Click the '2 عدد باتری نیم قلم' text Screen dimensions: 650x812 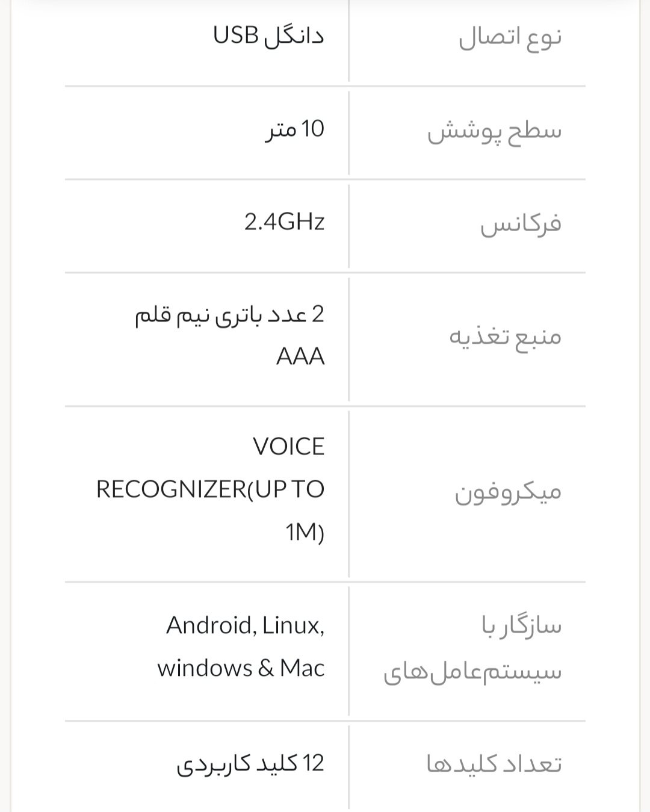coord(229,315)
